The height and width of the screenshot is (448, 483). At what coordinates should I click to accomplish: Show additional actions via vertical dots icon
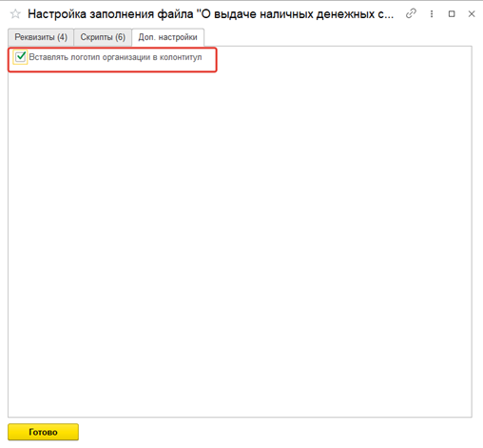432,14
